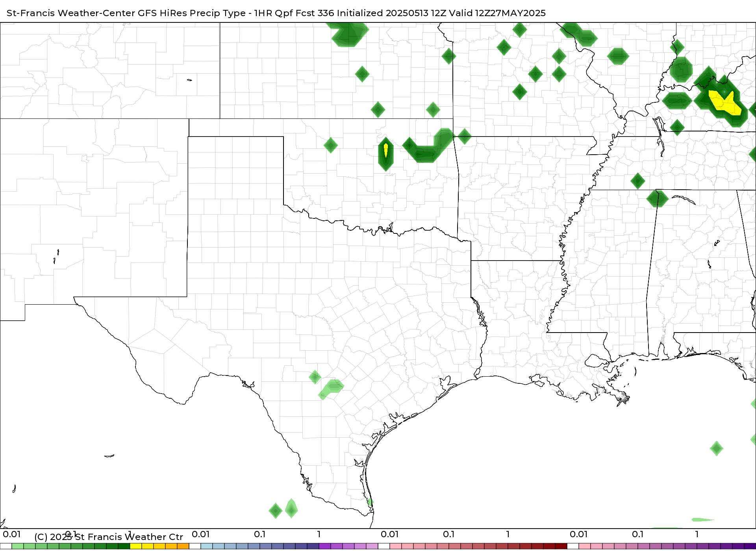Viewport: 756px width, 551px height.
Task: Pick the darkest maroon swatch of the red scale
Action: pyautogui.click(x=561, y=546)
